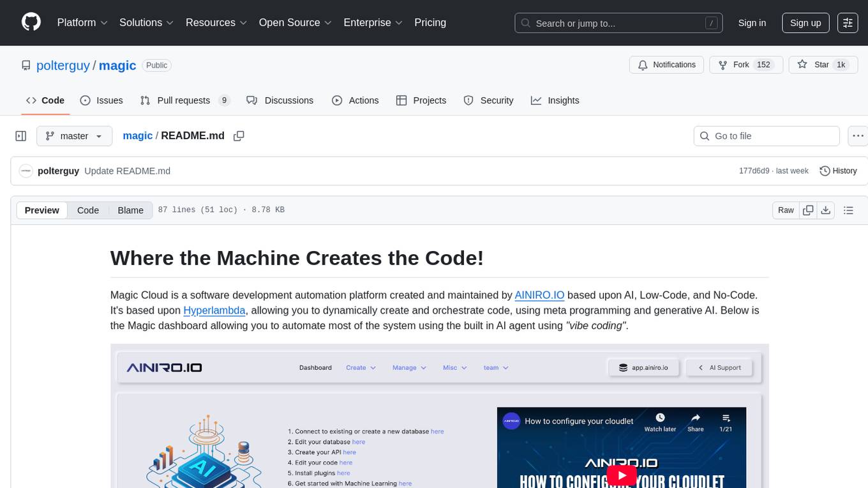Switch to the Code tab
This screenshot has height=488, width=868.
pyautogui.click(x=45, y=100)
